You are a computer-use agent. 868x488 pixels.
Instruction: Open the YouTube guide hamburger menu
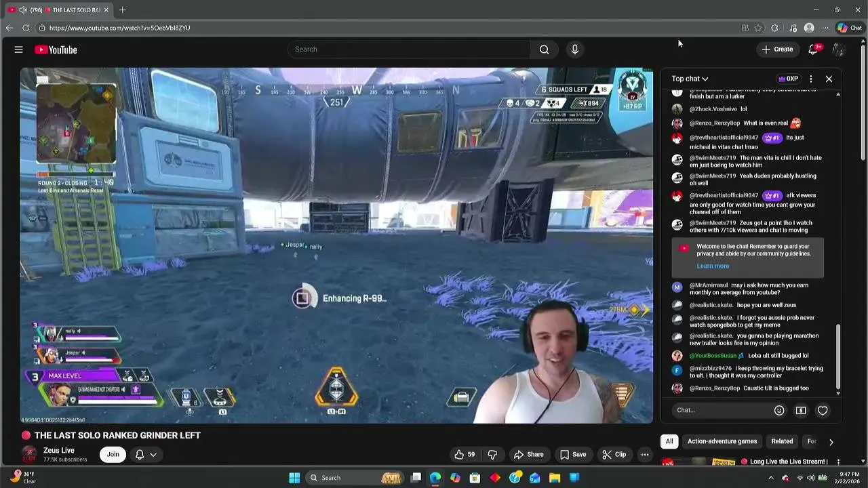coord(18,49)
